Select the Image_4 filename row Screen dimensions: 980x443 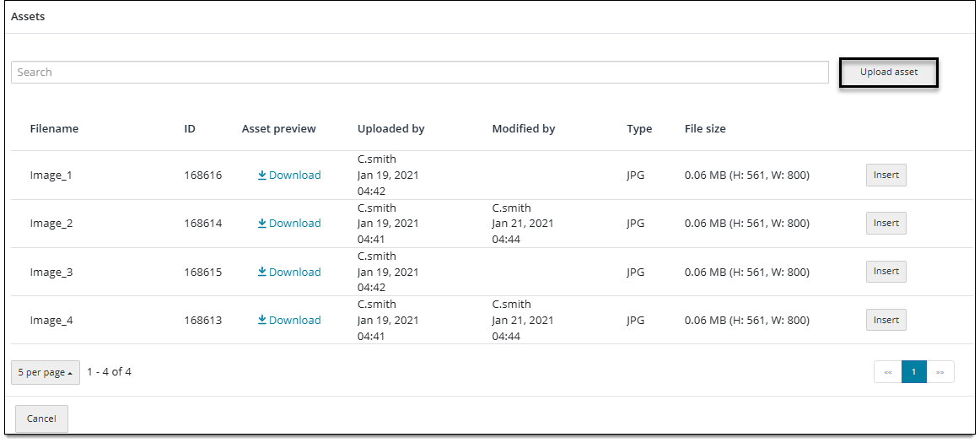489,321
